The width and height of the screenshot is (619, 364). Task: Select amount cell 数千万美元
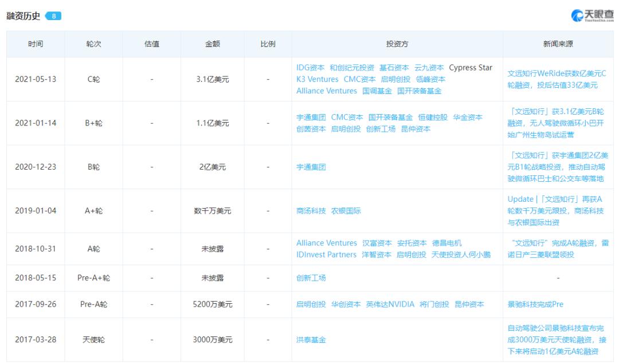tap(213, 211)
